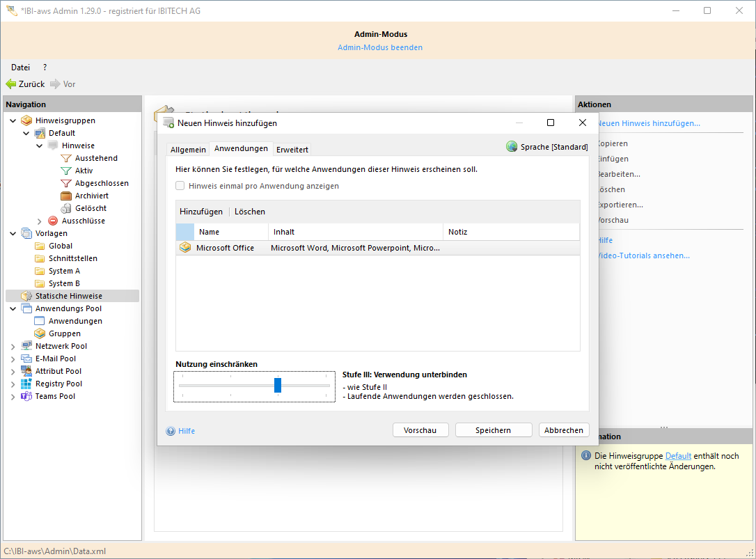This screenshot has height=559, width=756.
Task: Enable 'Hinweis einmal pro Anwendung anzeigen' checkbox
Action: point(180,186)
